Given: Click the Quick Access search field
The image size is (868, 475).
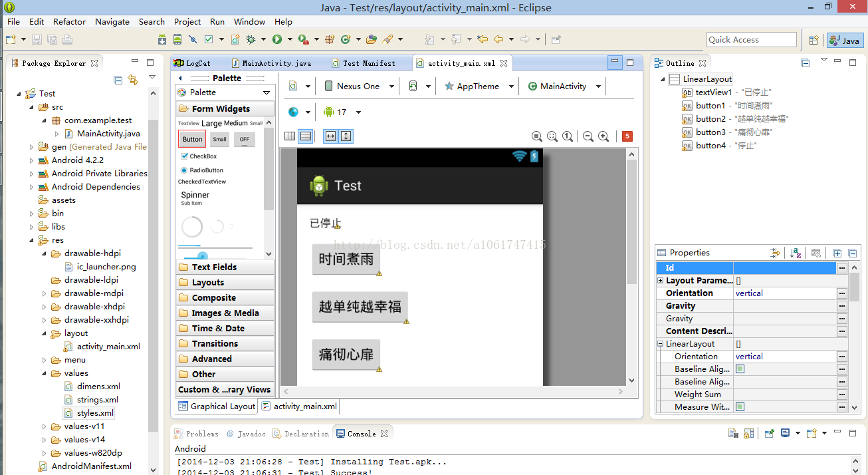Looking at the screenshot, I should coord(751,40).
